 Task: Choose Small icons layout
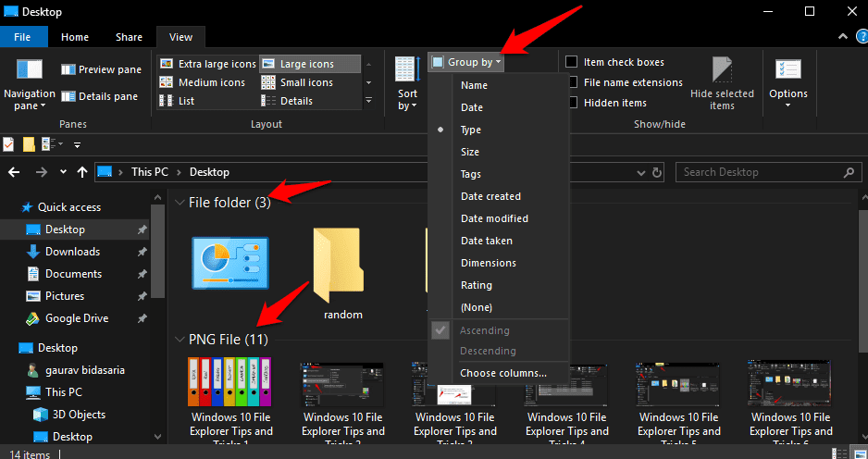point(297,82)
